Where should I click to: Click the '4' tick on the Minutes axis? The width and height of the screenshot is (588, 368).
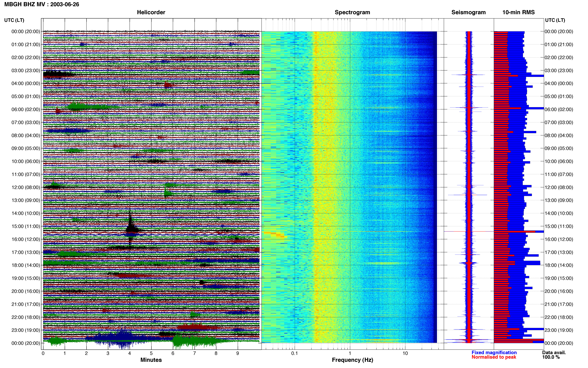coord(130,353)
